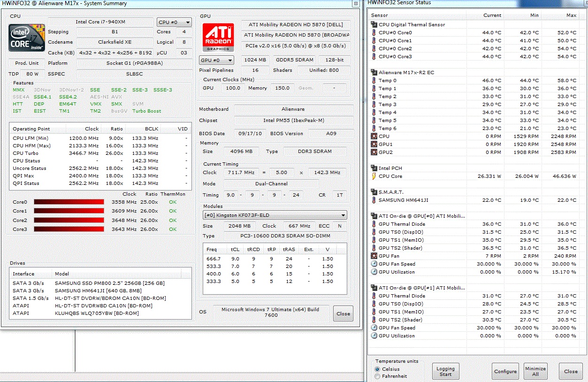Click the Sensor column header
This screenshot has height=382, width=588.
pos(417,15)
